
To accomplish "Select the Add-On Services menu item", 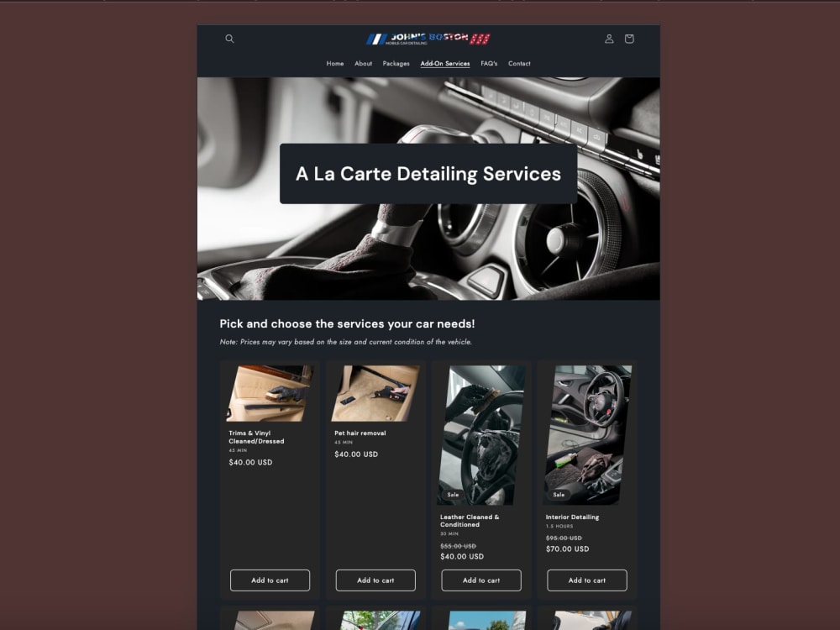I will [445, 63].
